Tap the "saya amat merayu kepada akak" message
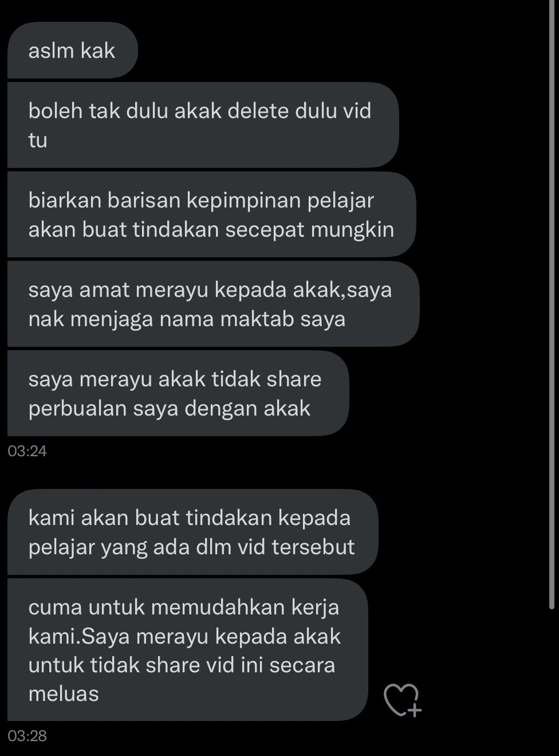The image size is (559, 756). click(x=213, y=304)
